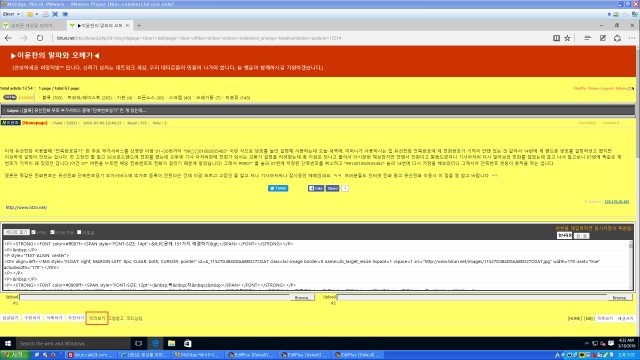Refresh the page in Edge
640x360 pixels.
40,38
